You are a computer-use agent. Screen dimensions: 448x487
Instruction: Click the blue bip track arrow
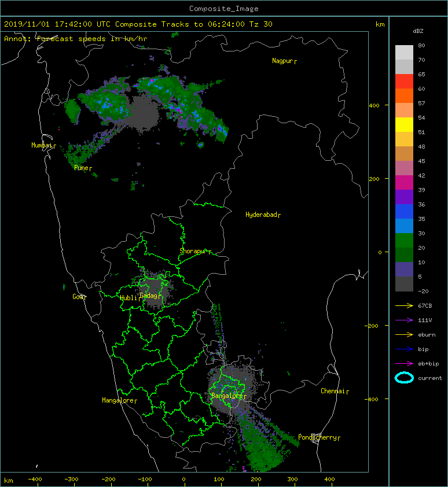click(x=404, y=349)
